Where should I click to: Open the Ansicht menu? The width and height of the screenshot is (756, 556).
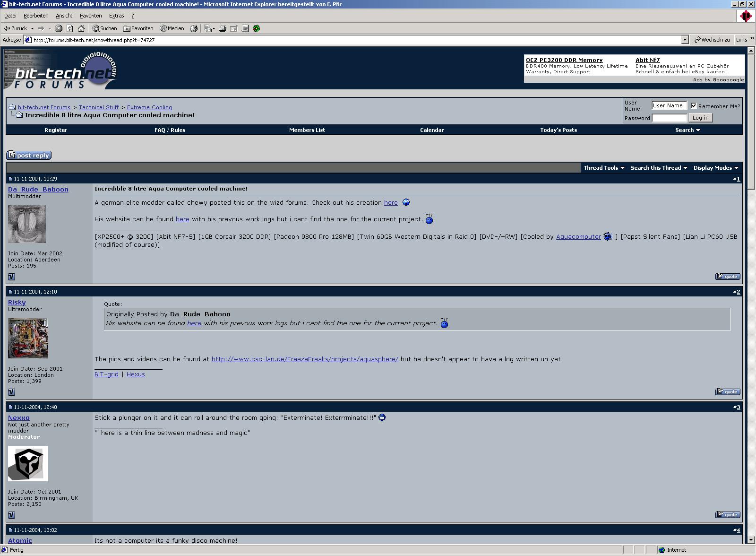[64, 16]
